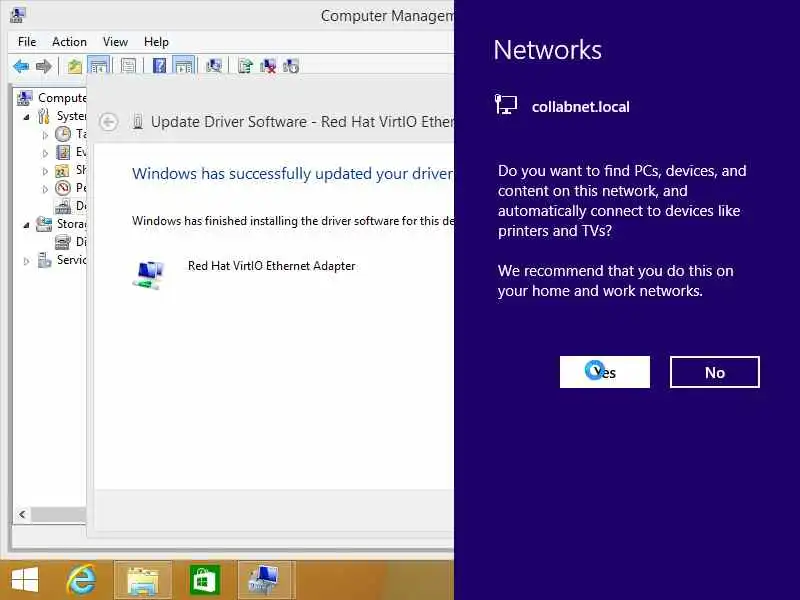
Task: Select Disk Management icon in tree
Action: pyautogui.click(x=63, y=242)
